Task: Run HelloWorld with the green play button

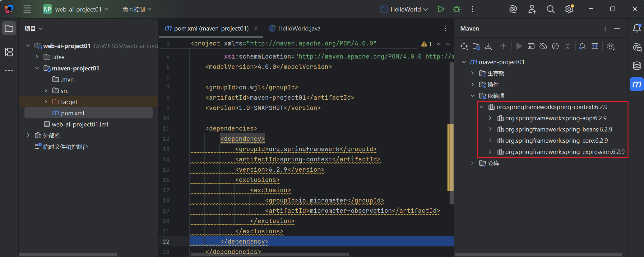Action: 441,9
